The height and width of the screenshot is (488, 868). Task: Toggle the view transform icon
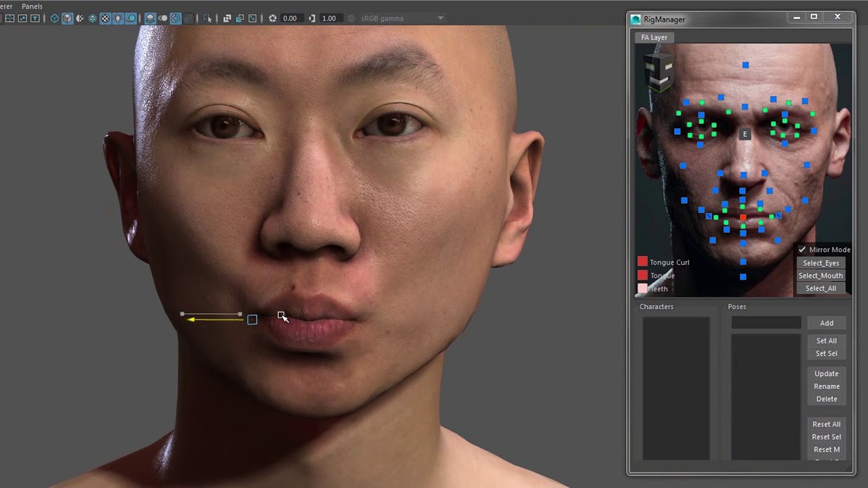pos(350,18)
